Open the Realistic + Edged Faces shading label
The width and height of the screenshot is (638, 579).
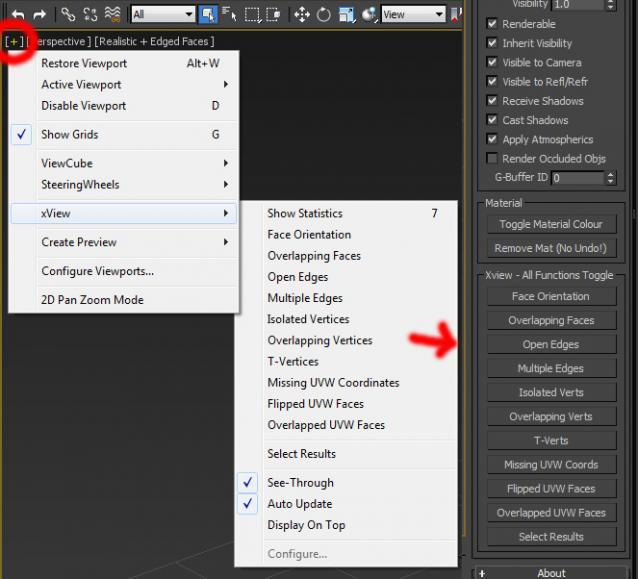(154, 42)
